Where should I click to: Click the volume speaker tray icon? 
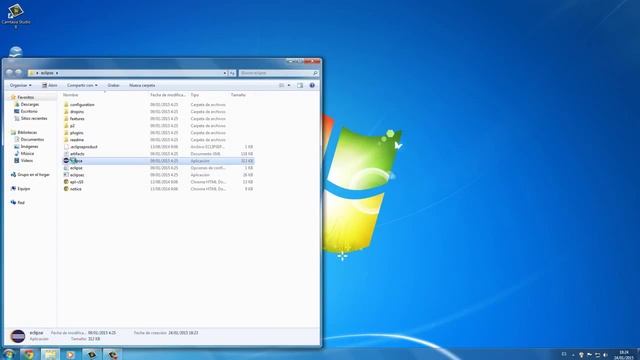[605, 355]
